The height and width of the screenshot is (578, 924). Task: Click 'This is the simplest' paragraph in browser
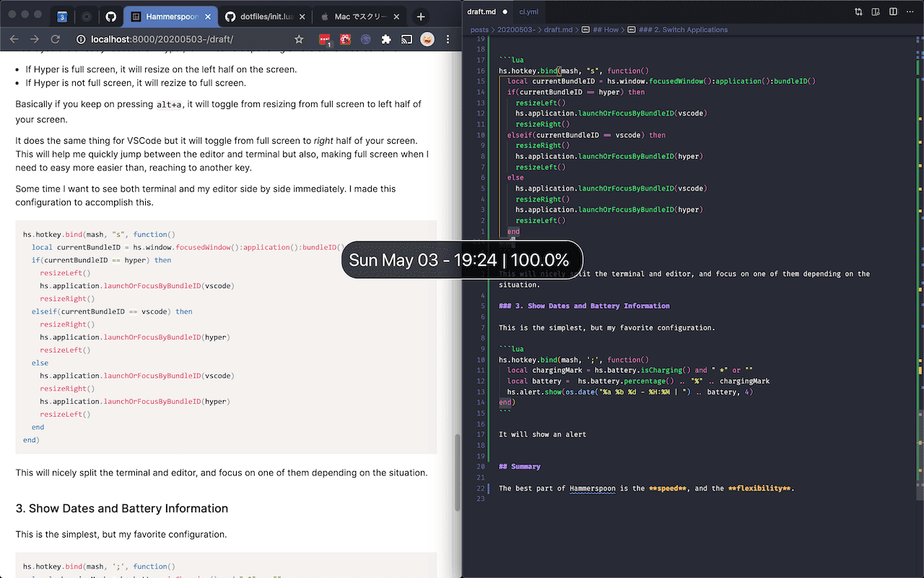pos(121,535)
